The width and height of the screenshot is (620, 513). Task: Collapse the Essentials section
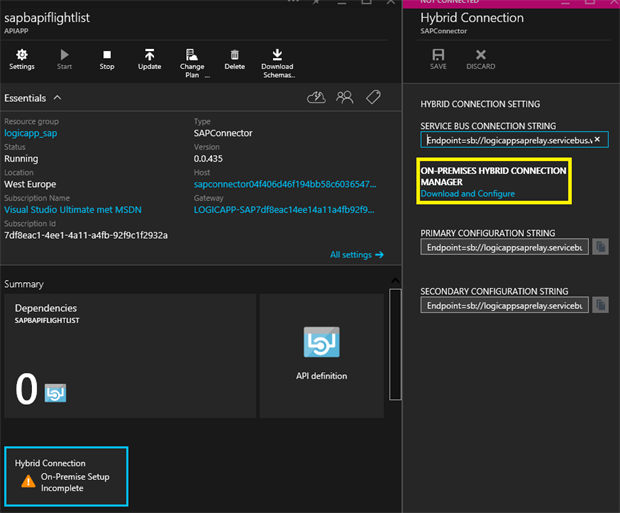click(x=57, y=98)
